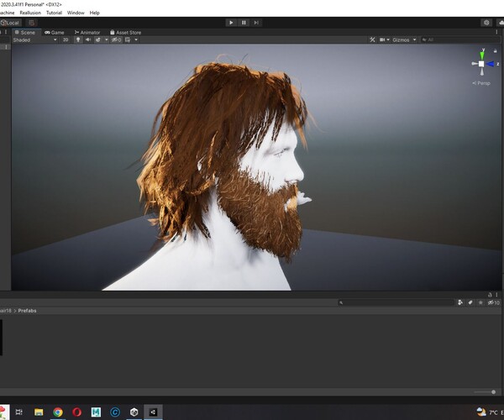
Task: Click the Pause button in the top toolbar
Action: click(244, 23)
